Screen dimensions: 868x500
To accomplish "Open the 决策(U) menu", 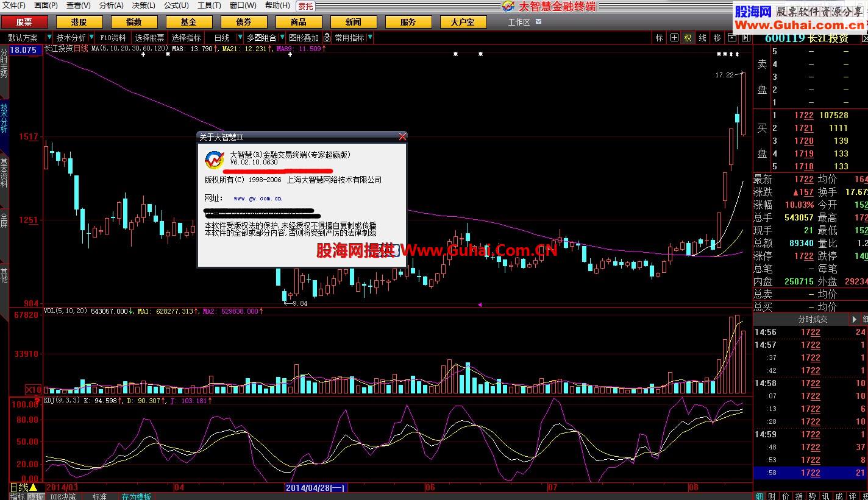I will point(143,5).
